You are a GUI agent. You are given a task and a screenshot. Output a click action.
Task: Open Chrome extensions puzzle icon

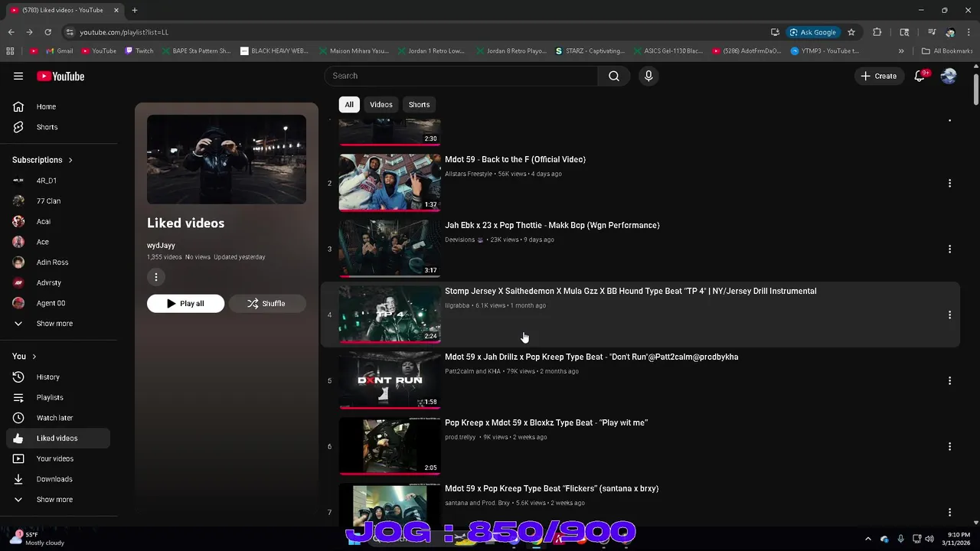click(877, 32)
